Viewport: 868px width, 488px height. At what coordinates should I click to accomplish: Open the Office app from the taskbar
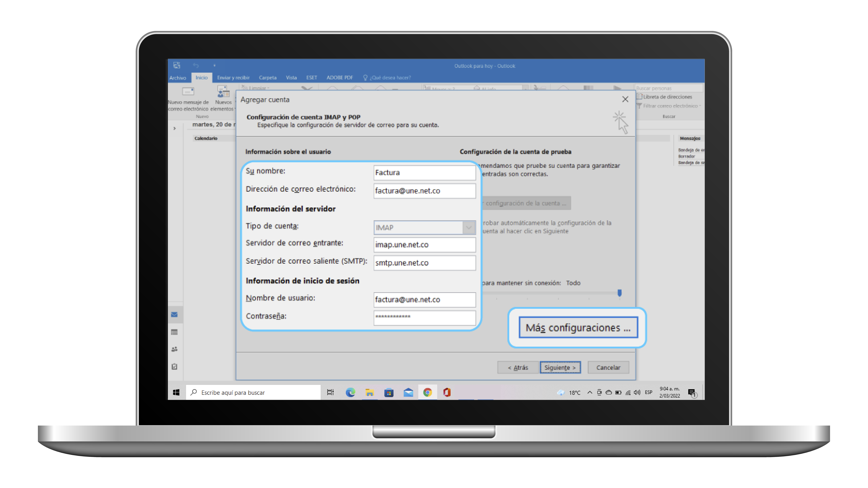(x=447, y=392)
